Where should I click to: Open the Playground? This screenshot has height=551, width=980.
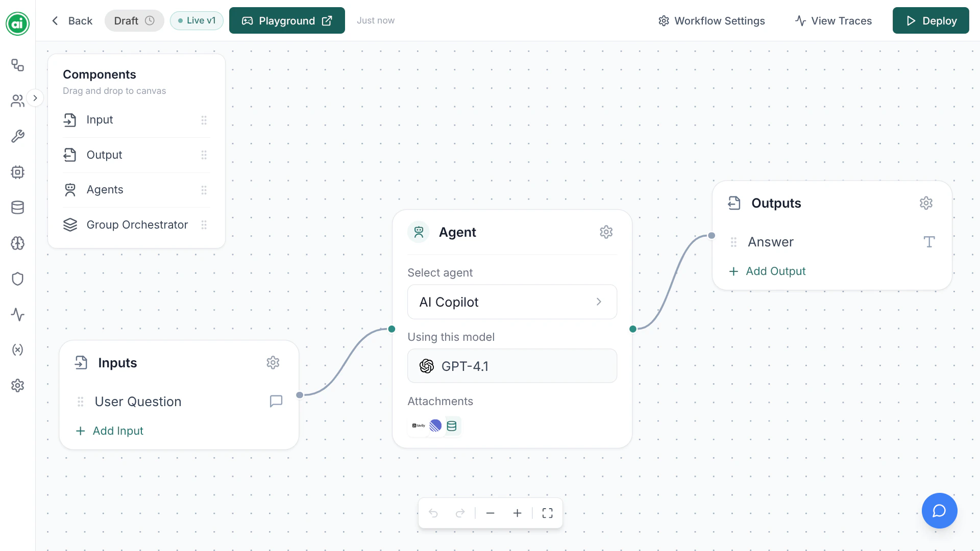(287, 20)
